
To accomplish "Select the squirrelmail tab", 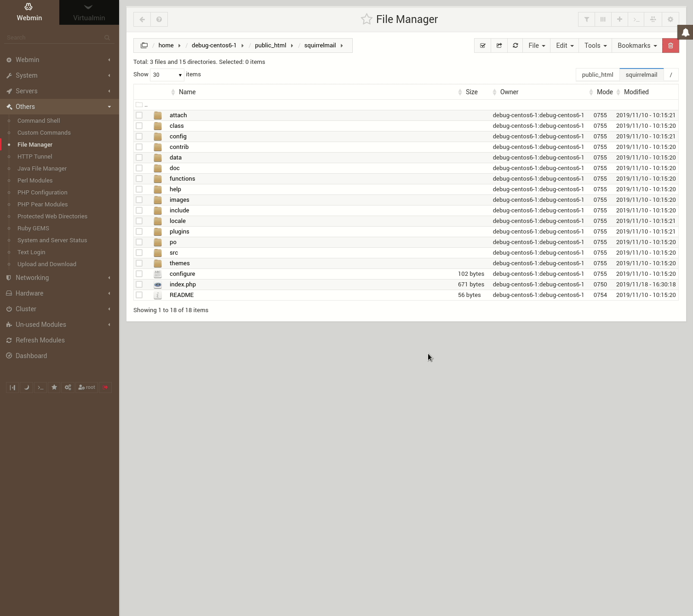I will (641, 75).
